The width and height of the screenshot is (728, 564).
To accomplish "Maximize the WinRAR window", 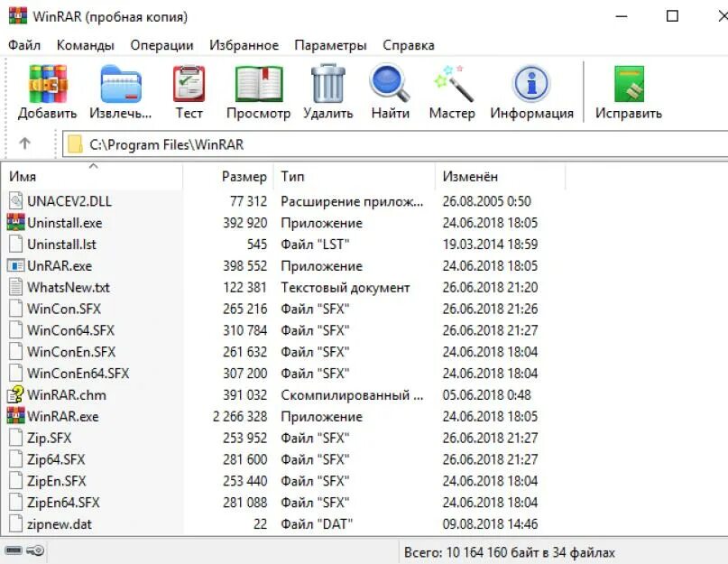I will pos(672,16).
